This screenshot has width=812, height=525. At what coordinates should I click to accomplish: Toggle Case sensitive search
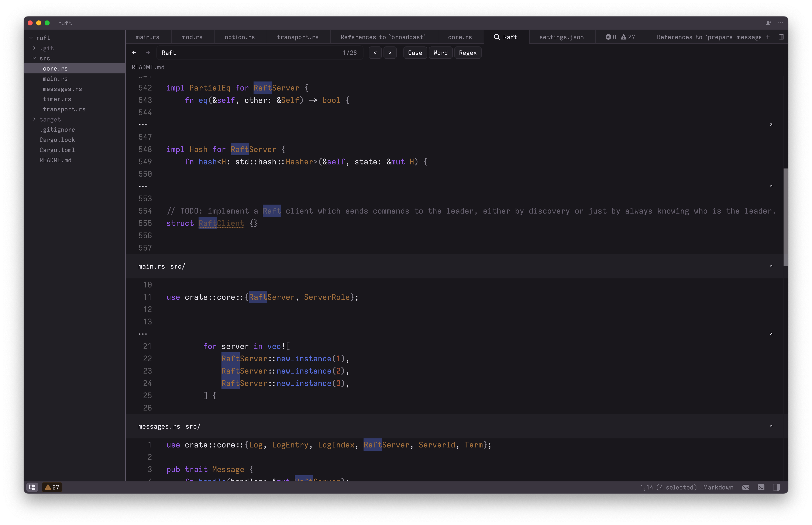(x=415, y=53)
